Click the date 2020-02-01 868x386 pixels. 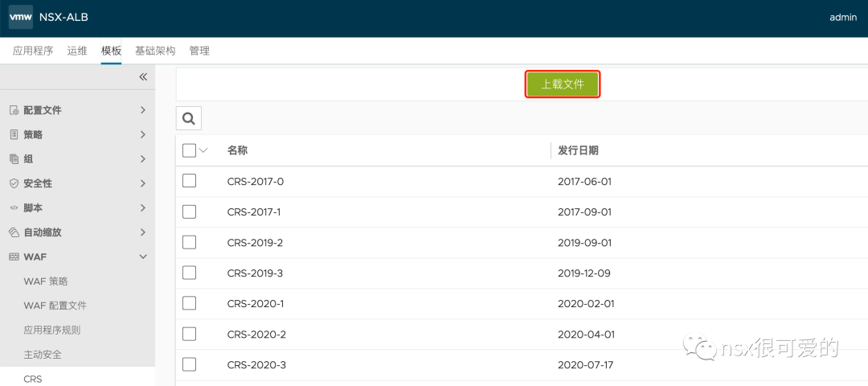click(586, 303)
